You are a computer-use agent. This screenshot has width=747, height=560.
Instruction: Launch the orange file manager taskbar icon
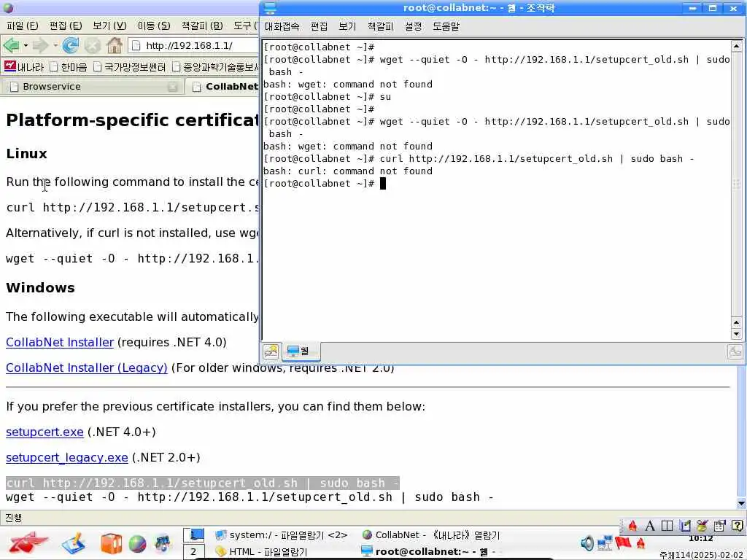[111, 544]
